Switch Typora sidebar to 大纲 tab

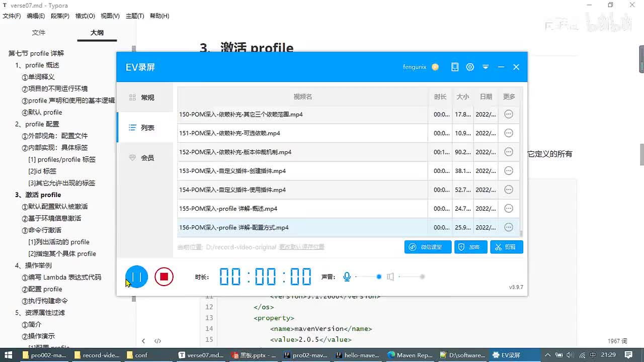click(97, 33)
